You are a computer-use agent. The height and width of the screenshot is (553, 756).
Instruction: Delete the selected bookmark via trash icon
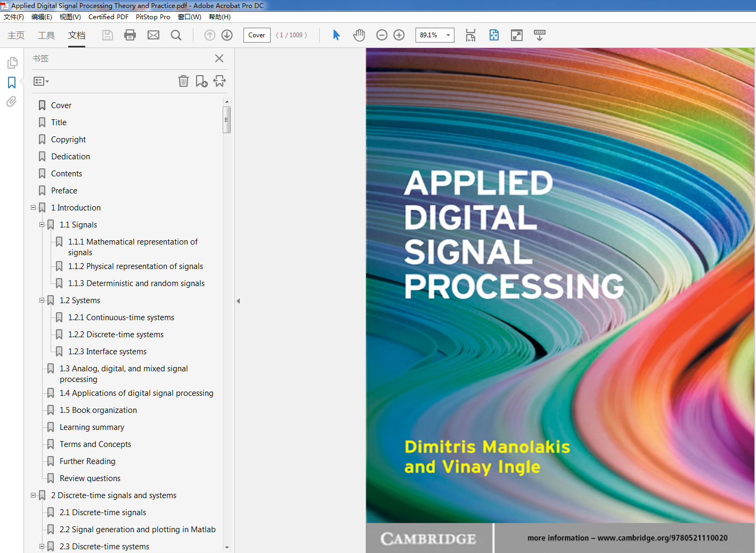pyautogui.click(x=183, y=81)
